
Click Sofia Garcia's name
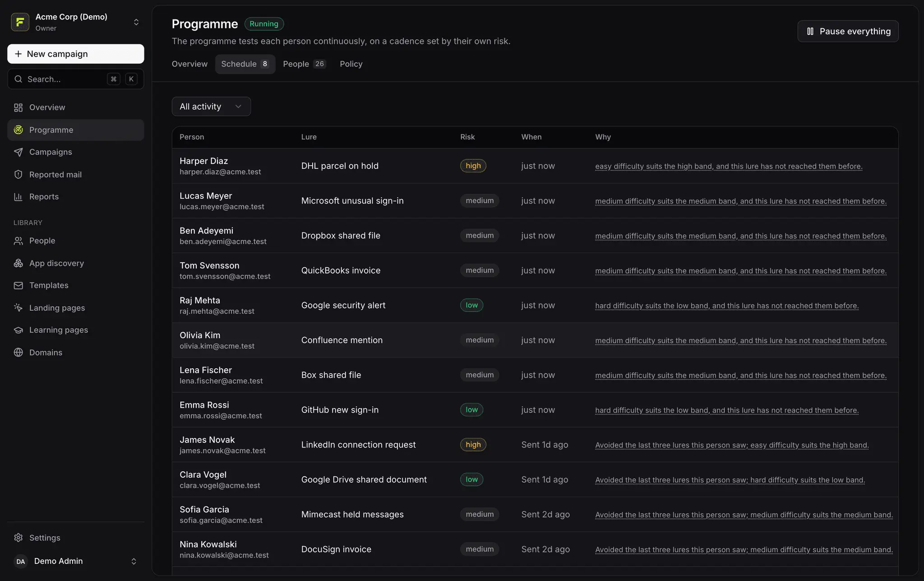(x=204, y=510)
